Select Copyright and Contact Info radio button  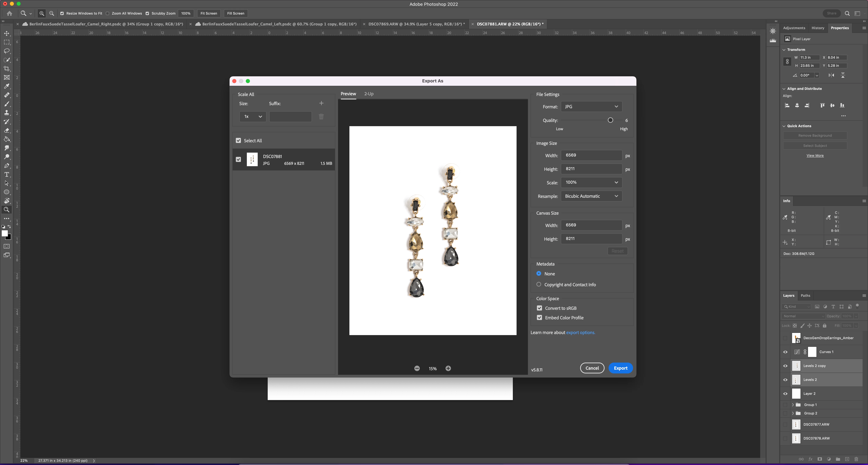coord(539,284)
